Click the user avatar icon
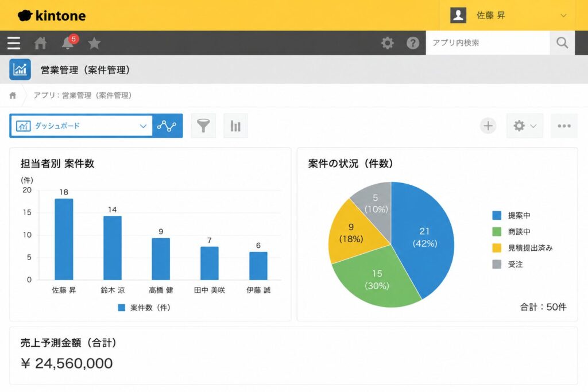Image resolution: width=588 pixels, height=392 pixels. click(458, 15)
